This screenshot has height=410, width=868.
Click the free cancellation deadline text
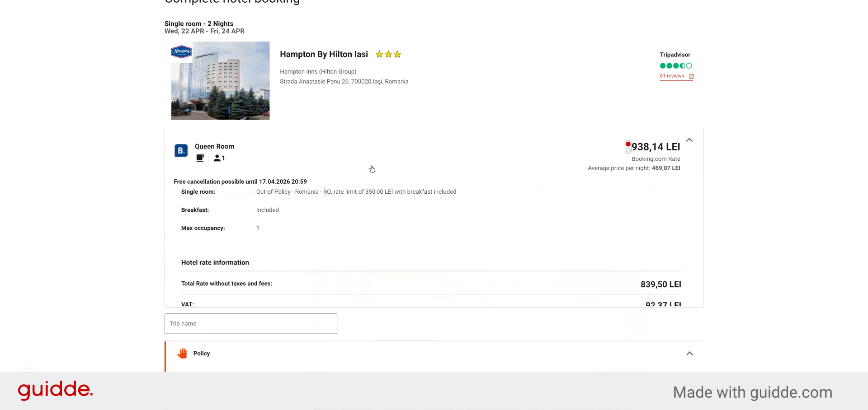pyautogui.click(x=241, y=182)
